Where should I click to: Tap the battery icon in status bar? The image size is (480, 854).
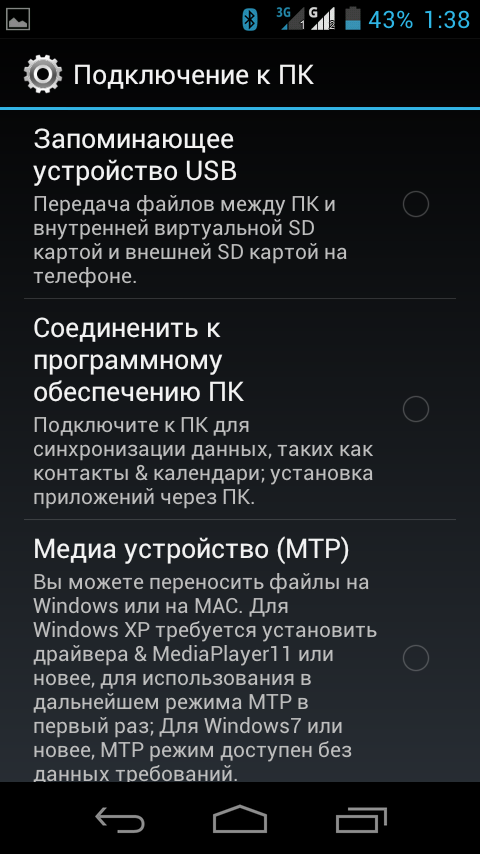(x=353, y=19)
